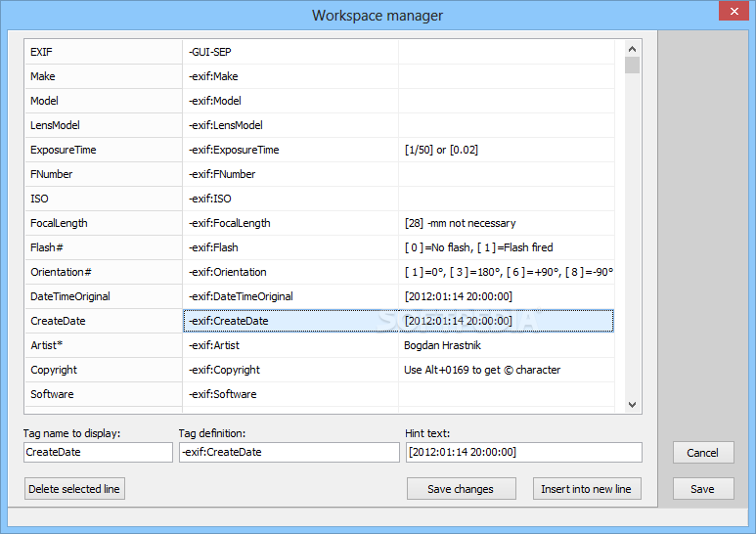Click the -exif:Model definition cell
Image resolution: width=756 pixels, height=534 pixels.
[290, 101]
